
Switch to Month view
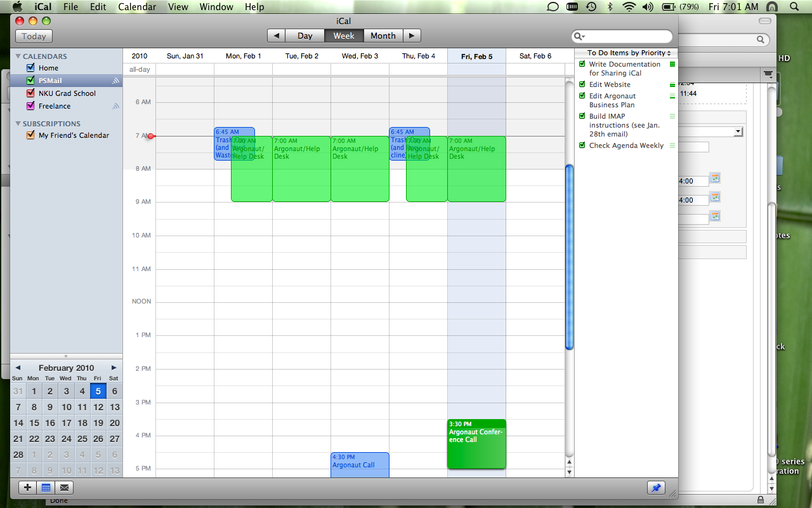click(x=383, y=36)
